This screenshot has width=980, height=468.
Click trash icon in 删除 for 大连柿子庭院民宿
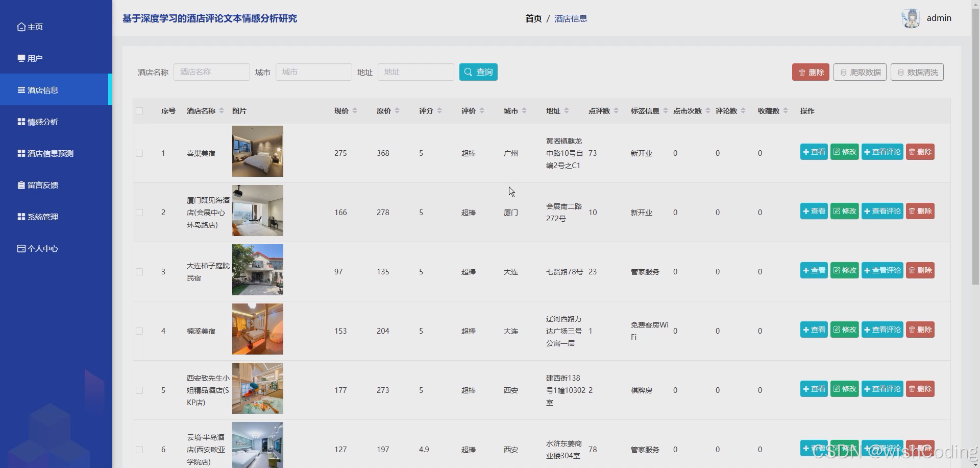pyautogui.click(x=912, y=270)
